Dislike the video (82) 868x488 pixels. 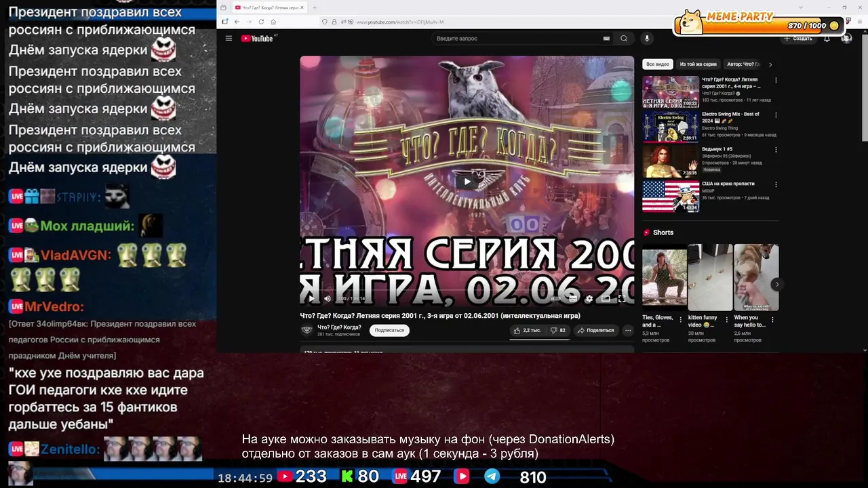tap(558, 331)
